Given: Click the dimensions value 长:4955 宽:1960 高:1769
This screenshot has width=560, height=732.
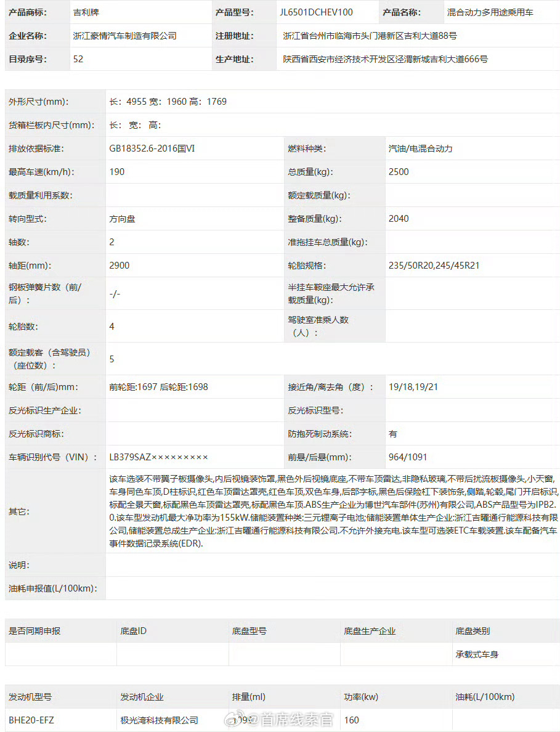Looking at the screenshot, I should [x=168, y=102].
